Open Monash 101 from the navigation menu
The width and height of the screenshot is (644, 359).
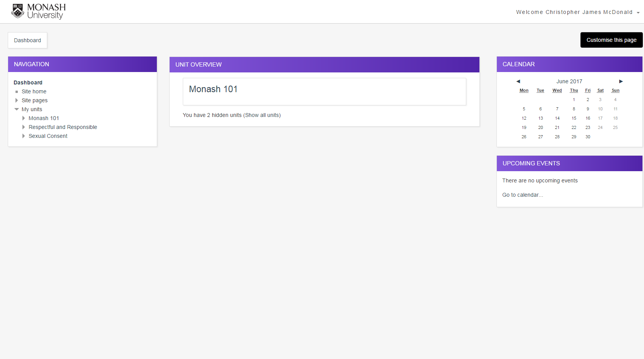(x=43, y=118)
